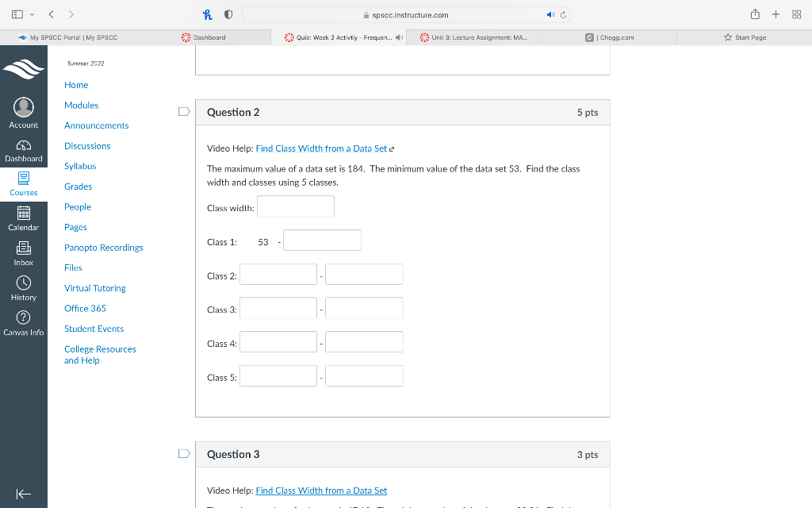The width and height of the screenshot is (812, 508).
Task: Open History in global navigation
Action: 24,289
